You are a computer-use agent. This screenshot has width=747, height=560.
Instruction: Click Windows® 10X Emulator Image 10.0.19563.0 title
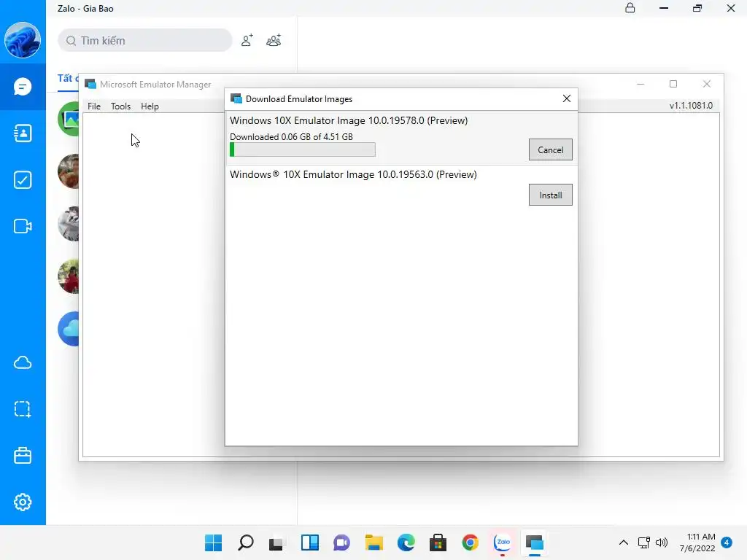click(x=353, y=174)
